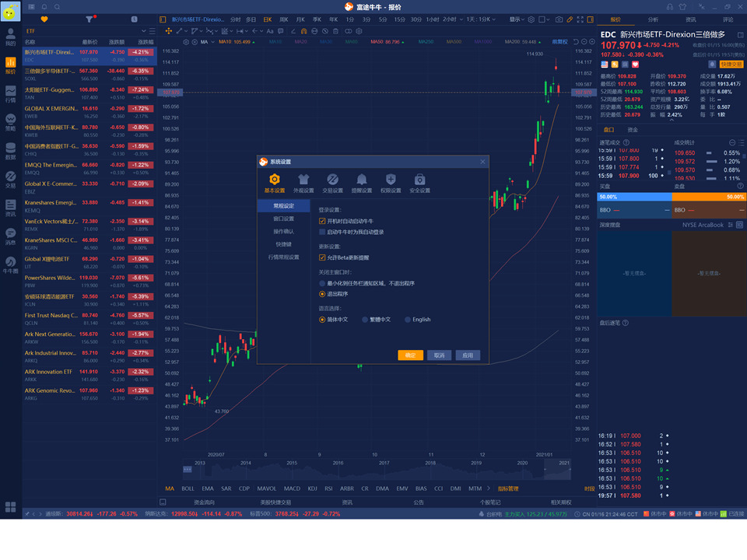Click 报价 quotes icon in left sidebar
The height and width of the screenshot is (560, 747).
[x=10, y=65]
